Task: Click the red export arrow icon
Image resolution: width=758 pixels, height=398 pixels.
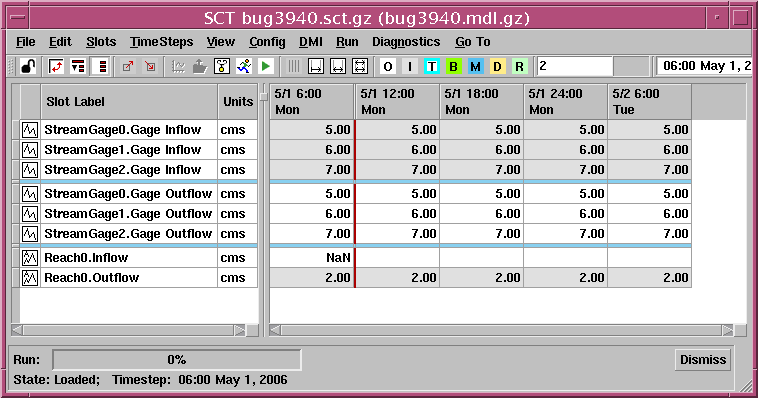Action: pyautogui.click(x=128, y=66)
